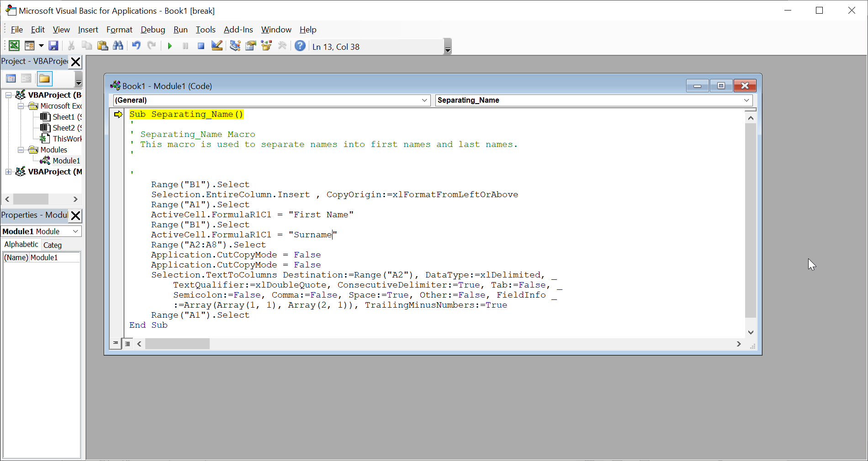Switch to Full Module View button
This screenshot has width=868, height=461.
(x=127, y=344)
